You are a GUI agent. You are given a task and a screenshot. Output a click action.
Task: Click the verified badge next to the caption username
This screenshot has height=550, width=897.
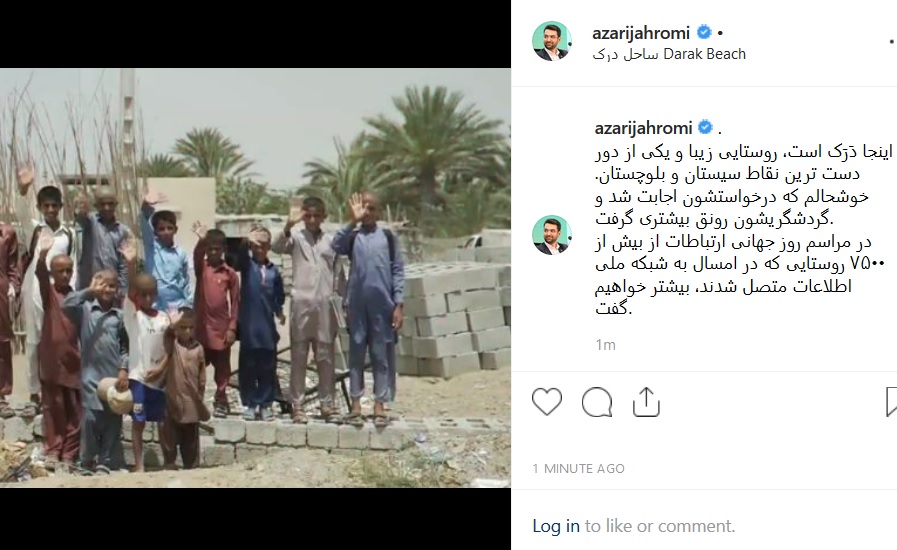click(706, 127)
